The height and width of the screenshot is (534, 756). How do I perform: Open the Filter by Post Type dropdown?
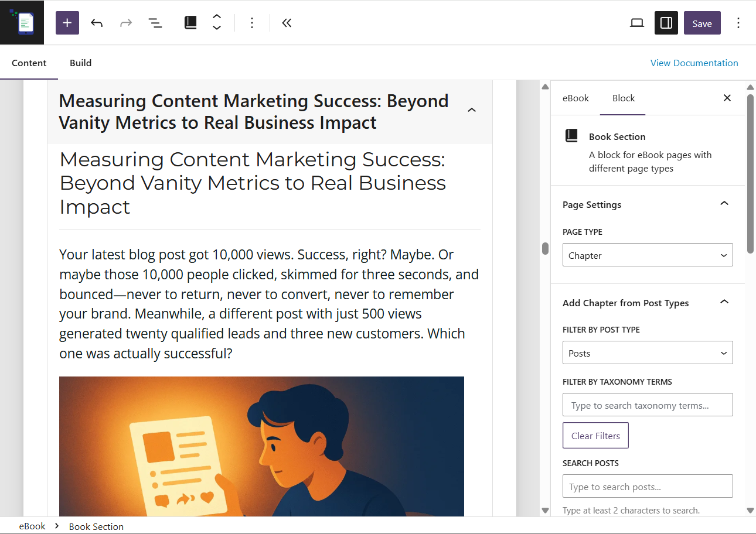pyautogui.click(x=647, y=353)
